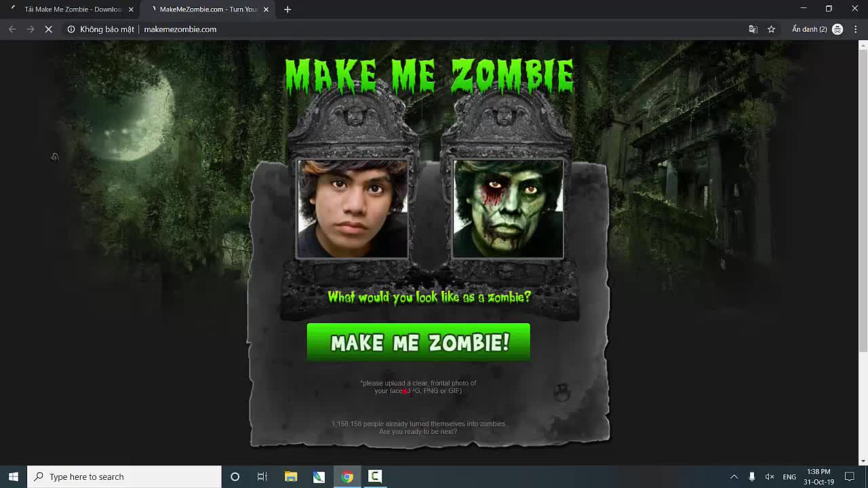
Task: Click the green MAKE ME ZOMBIE! button
Action: pos(418,342)
